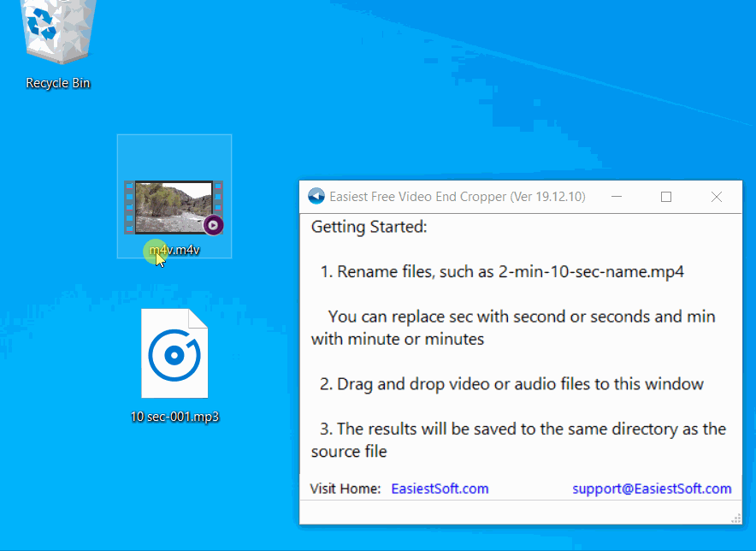The image size is (756, 551).
Task: Click the Video End Cropper title bar app icon
Action: 316,197
